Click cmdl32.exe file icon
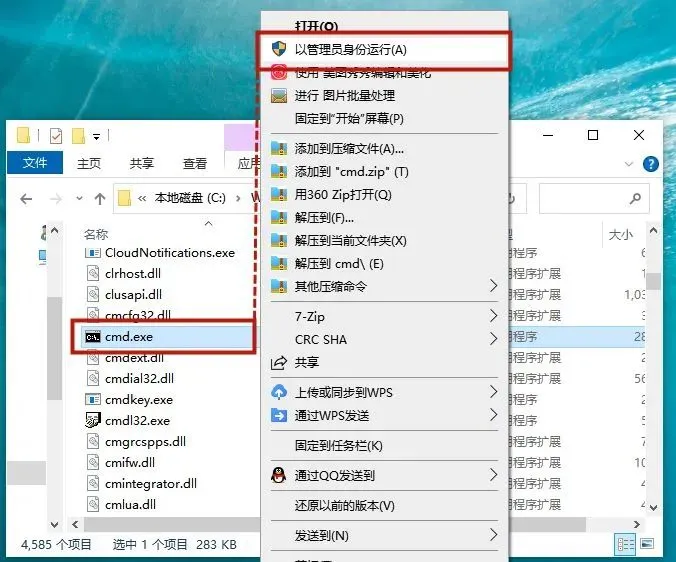 pyautogui.click(x=93, y=420)
